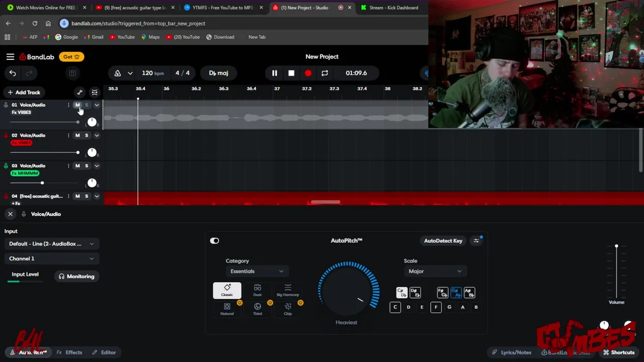Stop playback with the stop button

pyautogui.click(x=291, y=73)
